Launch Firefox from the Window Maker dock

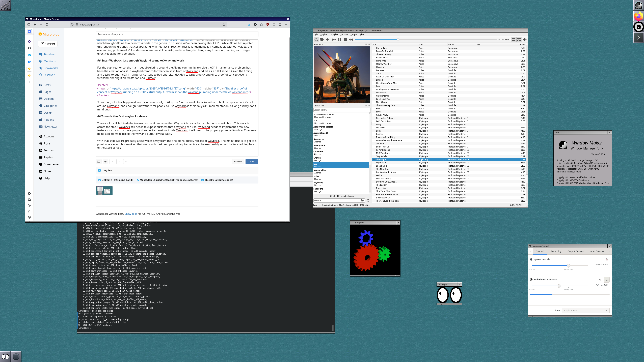[x=638, y=16]
